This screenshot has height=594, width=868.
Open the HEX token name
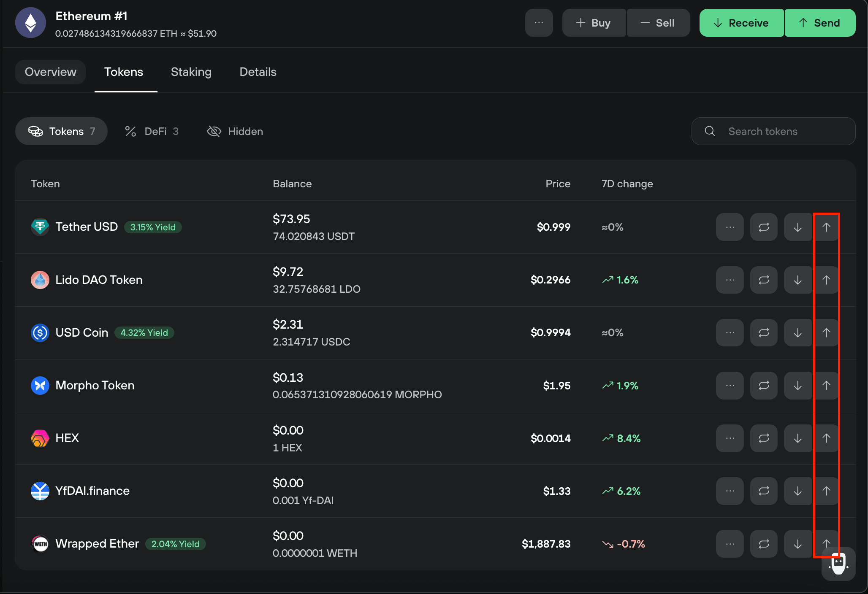pyautogui.click(x=67, y=438)
